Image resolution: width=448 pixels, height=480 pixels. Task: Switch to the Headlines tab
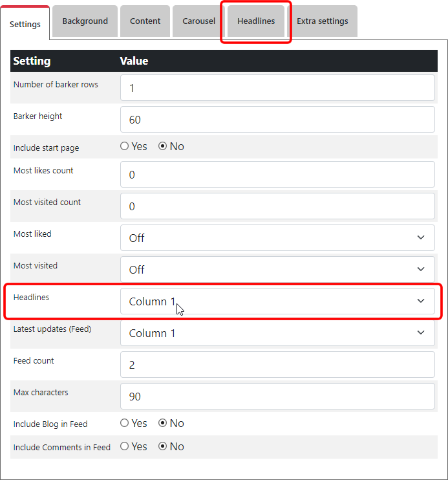[255, 21]
